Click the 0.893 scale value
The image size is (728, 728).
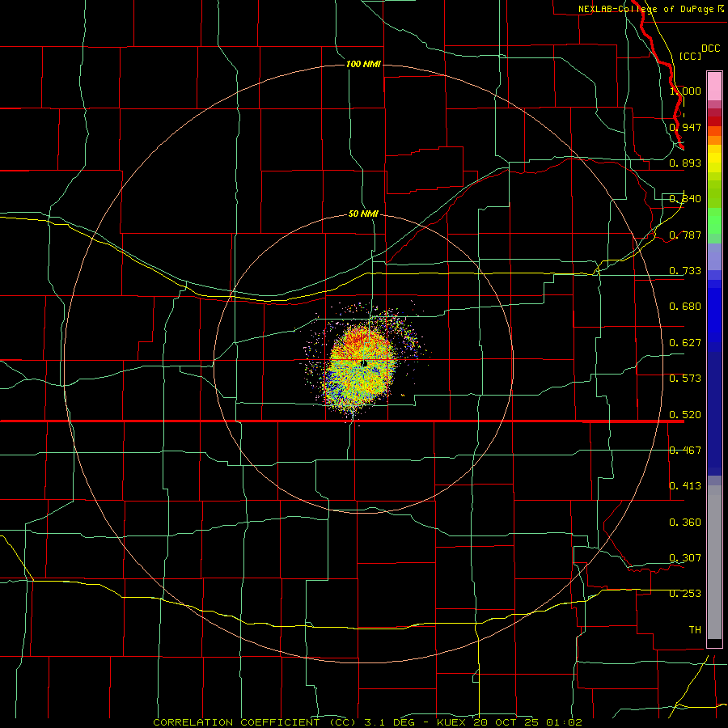685,163
